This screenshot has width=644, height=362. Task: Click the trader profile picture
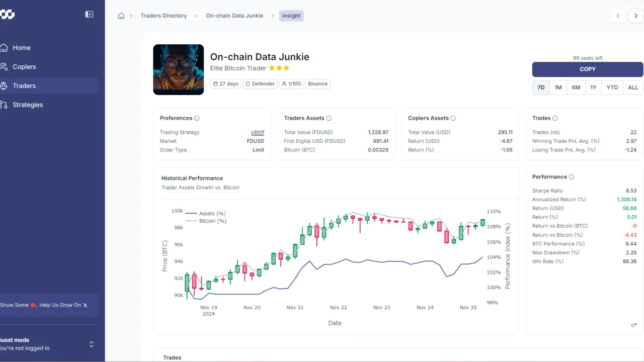click(178, 69)
